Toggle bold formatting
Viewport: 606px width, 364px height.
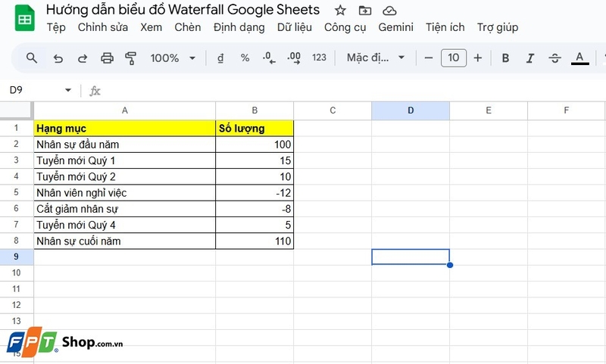click(505, 58)
